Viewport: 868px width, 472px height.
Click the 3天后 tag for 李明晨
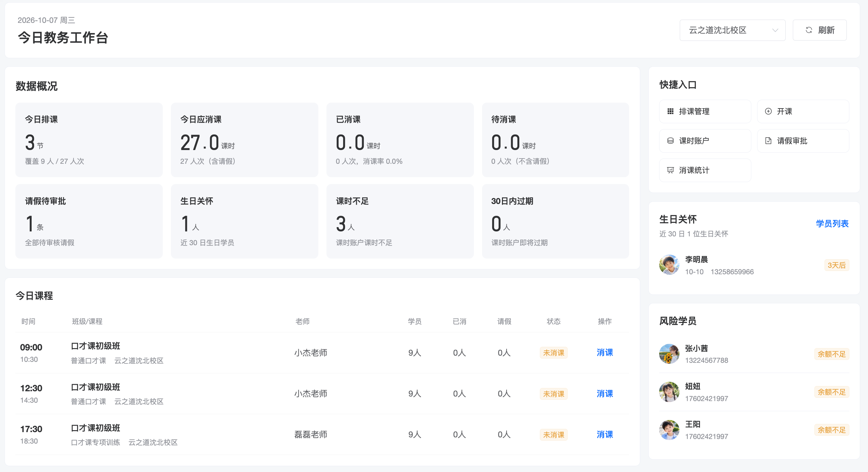pyautogui.click(x=837, y=265)
